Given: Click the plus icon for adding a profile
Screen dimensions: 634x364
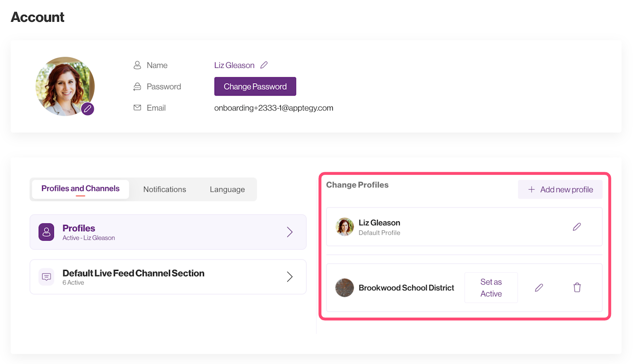Looking at the screenshot, I should point(531,190).
